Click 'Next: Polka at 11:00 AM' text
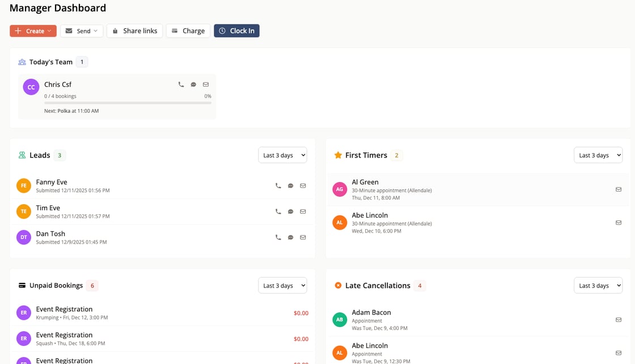The height and width of the screenshot is (364, 635). pyautogui.click(x=71, y=111)
